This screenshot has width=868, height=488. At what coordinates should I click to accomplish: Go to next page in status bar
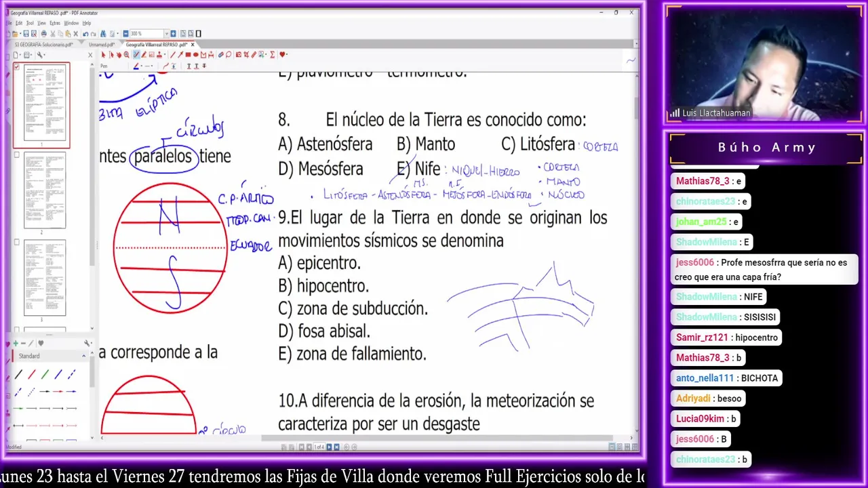pos(330,447)
